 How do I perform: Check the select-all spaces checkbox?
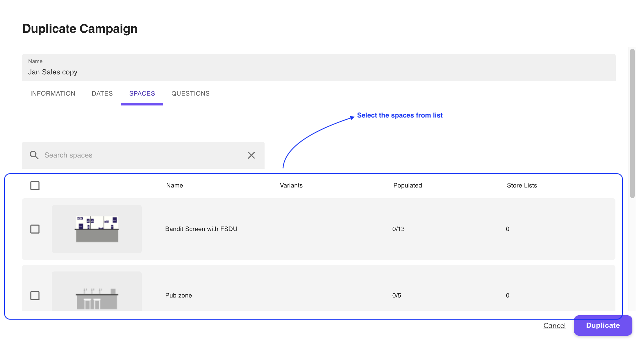click(35, 186)
